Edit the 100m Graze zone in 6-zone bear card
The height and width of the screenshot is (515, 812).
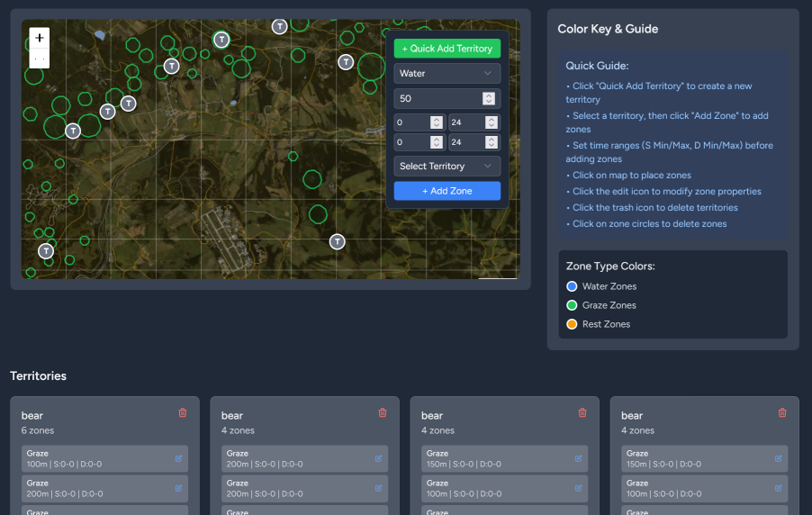point(178,458)
